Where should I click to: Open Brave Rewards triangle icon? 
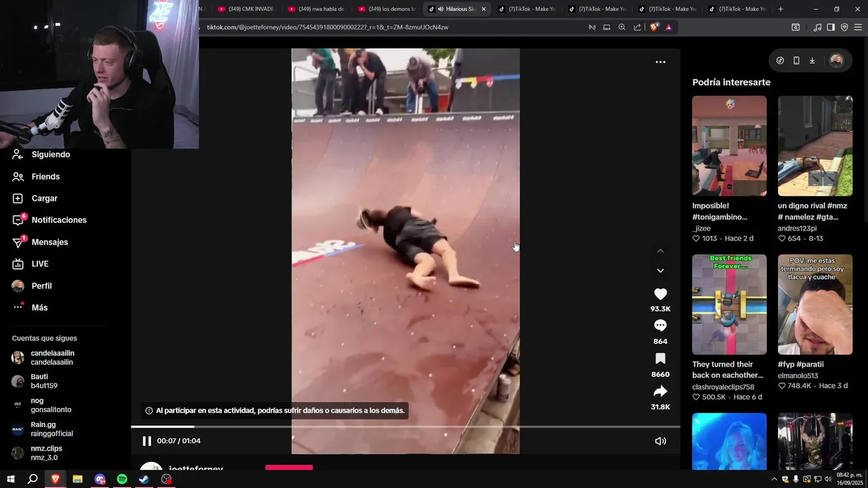669,27
